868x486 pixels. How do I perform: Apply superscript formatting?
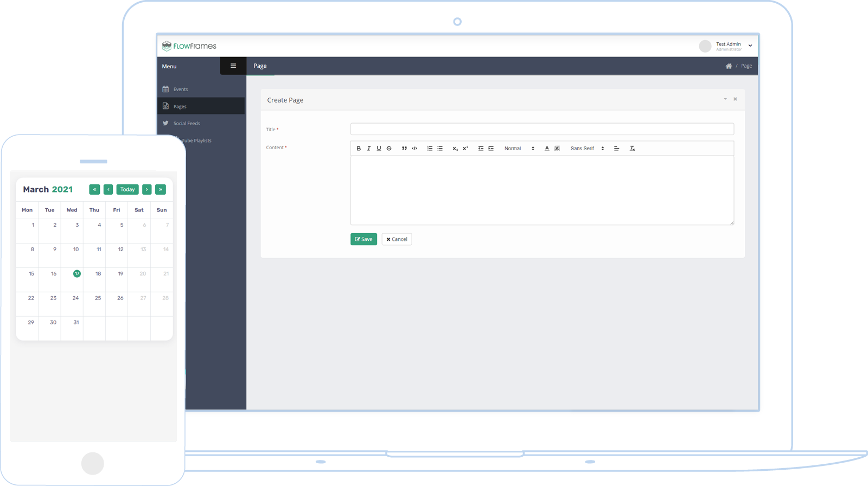465,149
